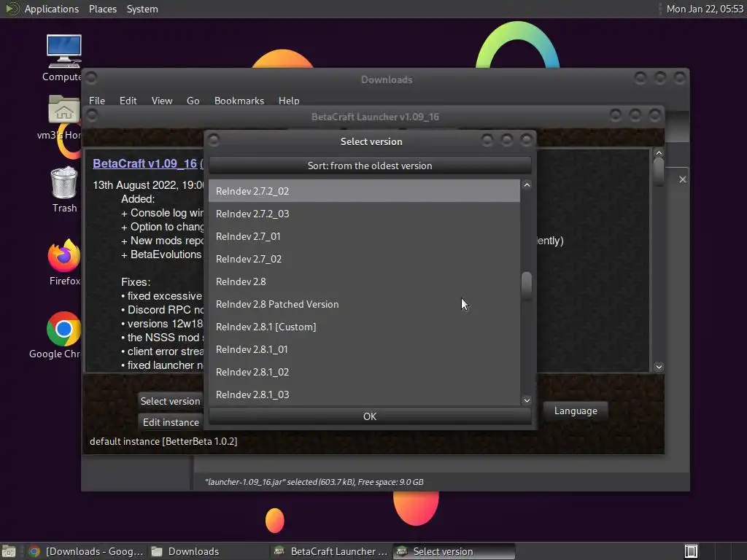
Task: Click changelog panel scroll down arrow
Action: 659,367
